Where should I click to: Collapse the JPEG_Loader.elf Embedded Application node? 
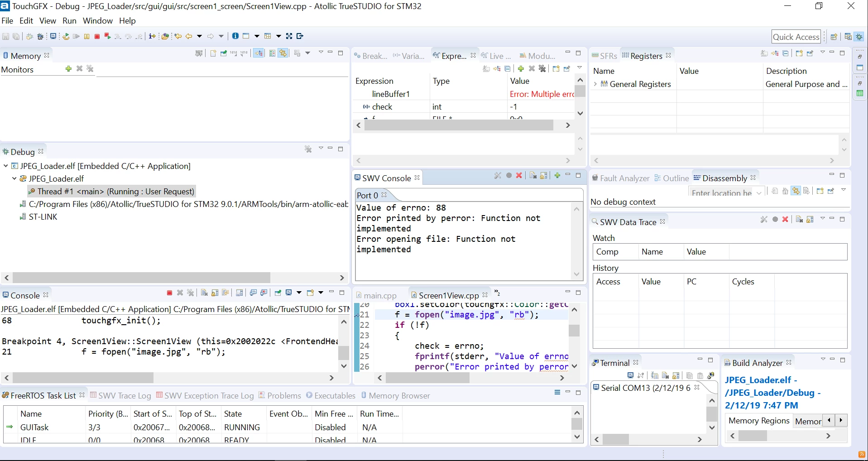click(x=6, y=166)
